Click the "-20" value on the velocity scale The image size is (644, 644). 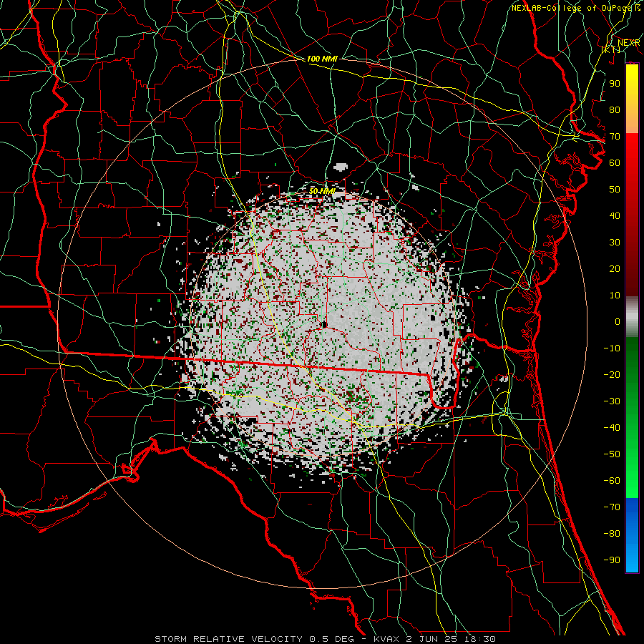pos(612,374)
